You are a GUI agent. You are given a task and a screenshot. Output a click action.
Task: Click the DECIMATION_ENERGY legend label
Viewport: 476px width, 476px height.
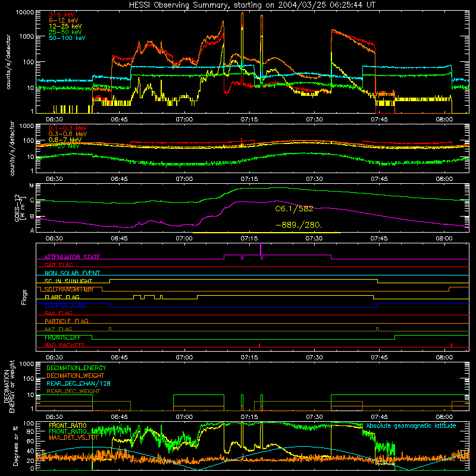pos(76,368)
